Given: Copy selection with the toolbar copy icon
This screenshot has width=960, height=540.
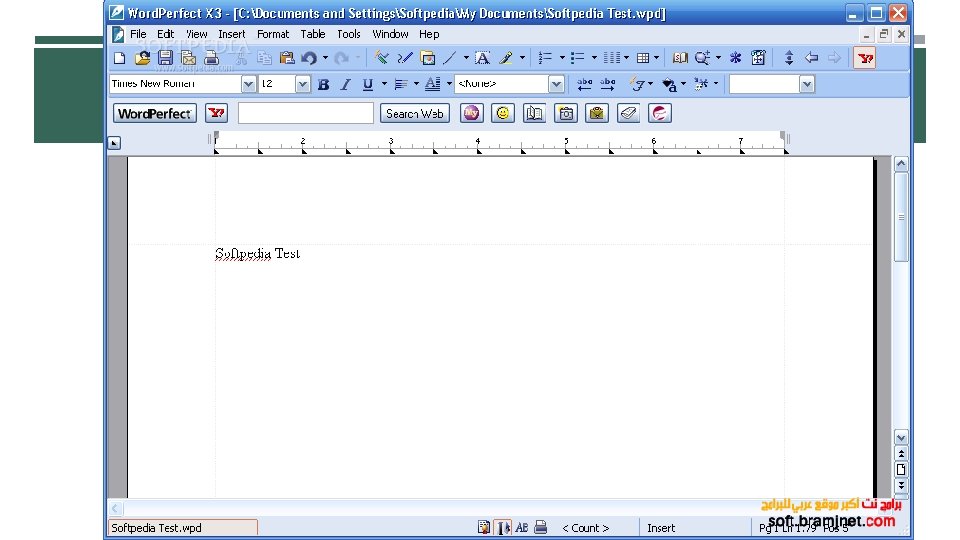Looking at the screenshot, I should click(264, 58).
